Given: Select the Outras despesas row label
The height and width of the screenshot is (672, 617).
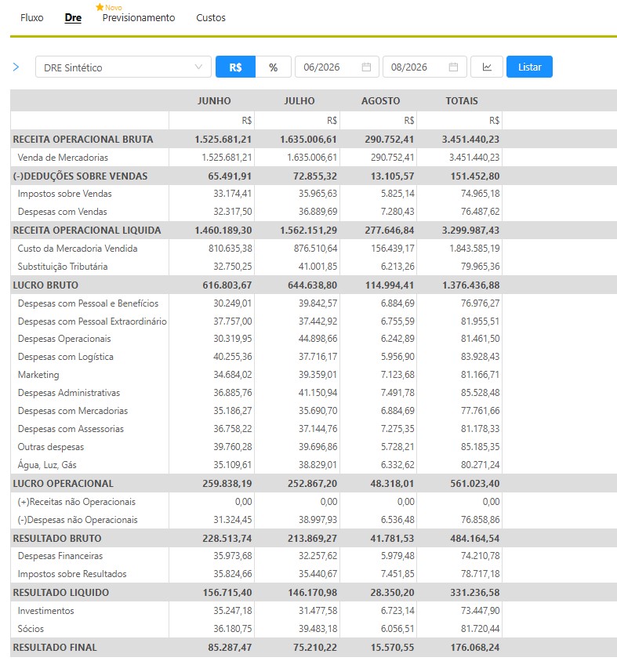Looking at the screenshot, I should click(50, 447).
